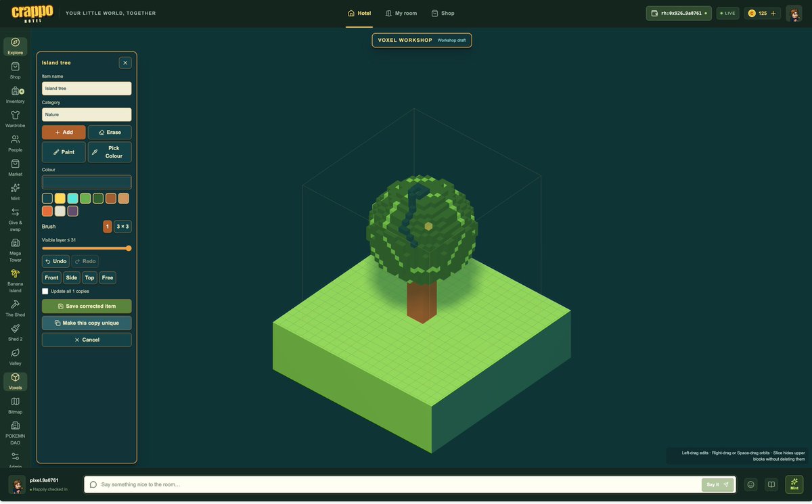Open POKEMN DAO in sidebar
812x504 pixels.
click(x=15, y=433)
